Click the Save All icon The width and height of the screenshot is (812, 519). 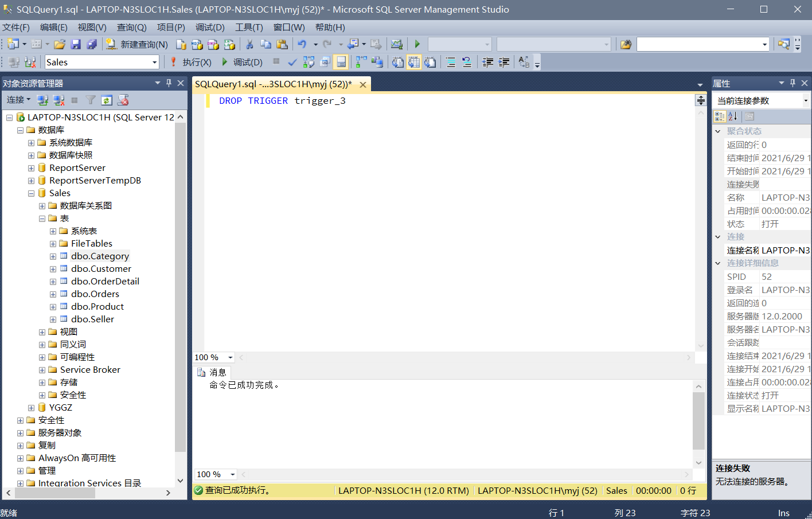92,44
